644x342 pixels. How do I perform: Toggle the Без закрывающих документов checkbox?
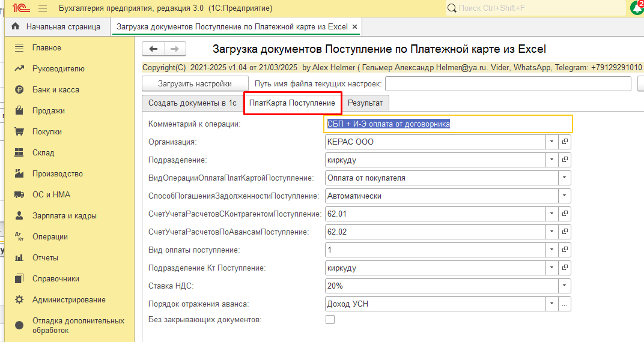tap(330, 319)
